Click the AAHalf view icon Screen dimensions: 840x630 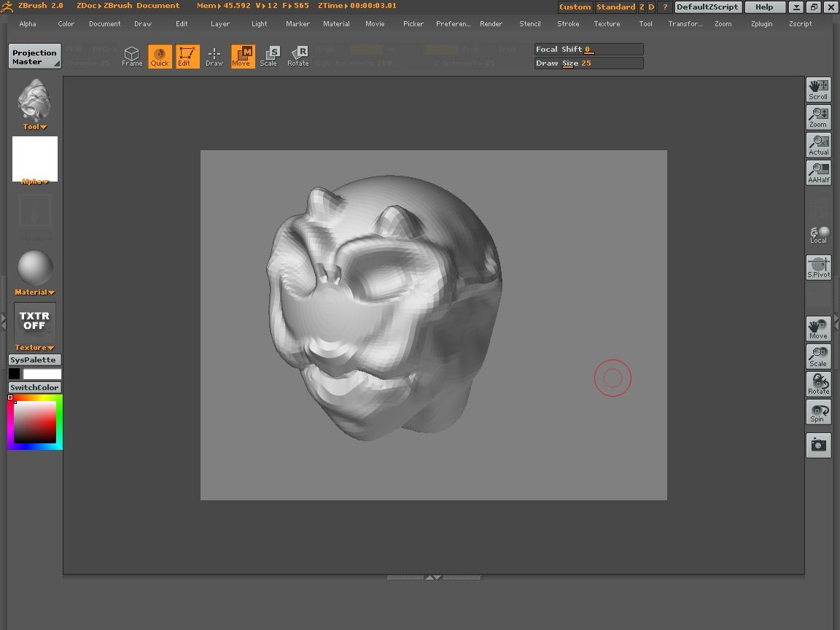pyautogui.click(x=818, y=173)
